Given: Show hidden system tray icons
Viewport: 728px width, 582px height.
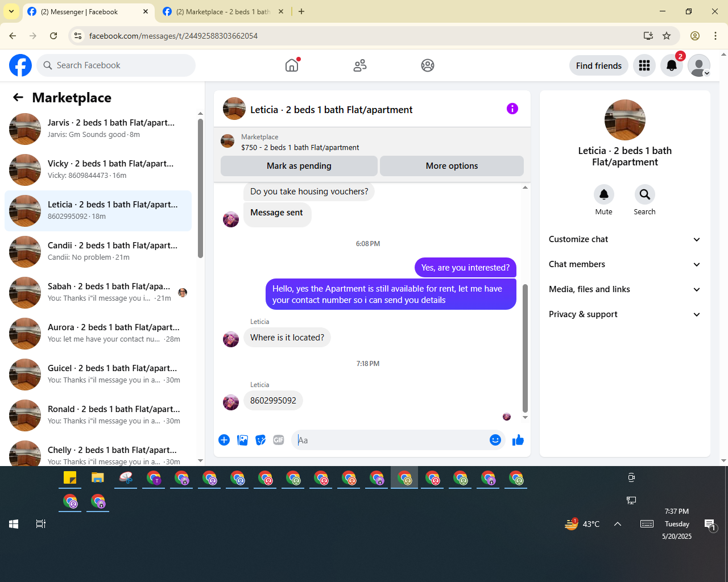Looking at the screenshot, I should pyautogui.click(x=618, y=524).
